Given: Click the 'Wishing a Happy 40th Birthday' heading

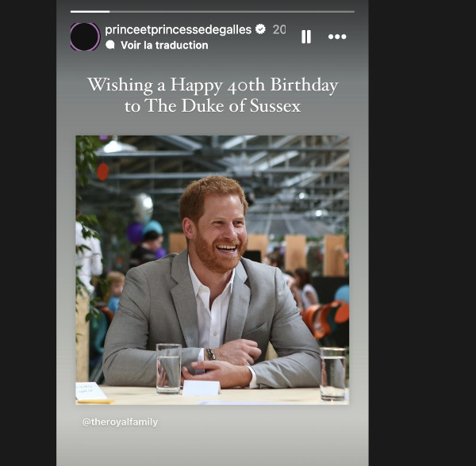Looking at the screenshot, I should point(213,85).
